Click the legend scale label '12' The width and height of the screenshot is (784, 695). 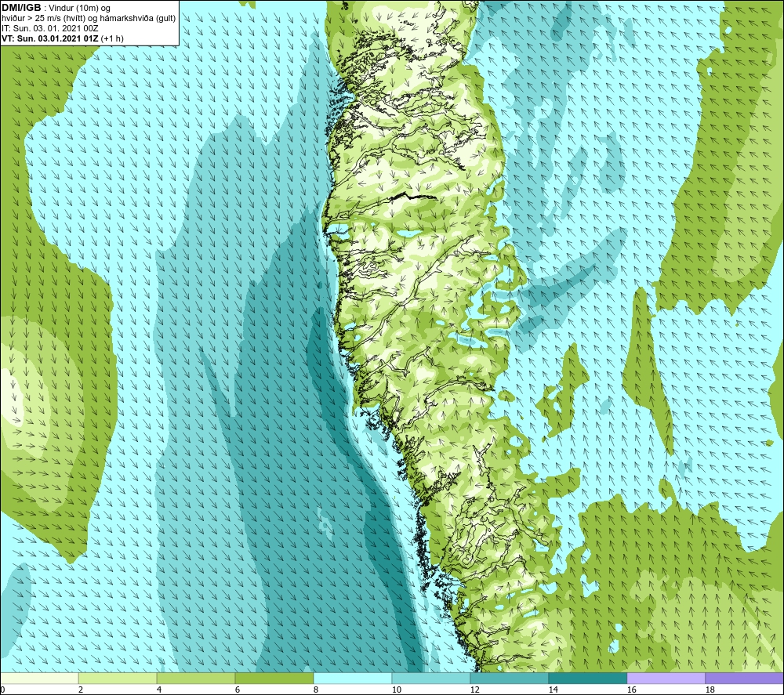[x=474, y=690]
